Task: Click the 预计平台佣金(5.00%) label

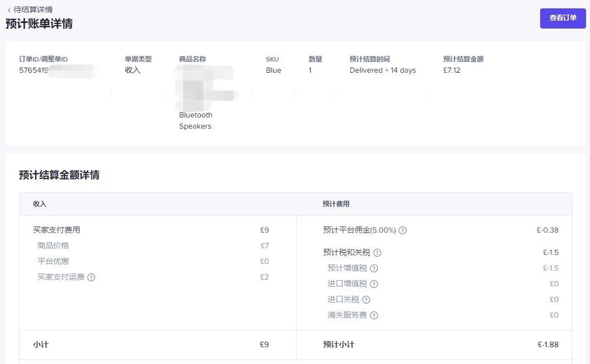Action: point(359,230)
